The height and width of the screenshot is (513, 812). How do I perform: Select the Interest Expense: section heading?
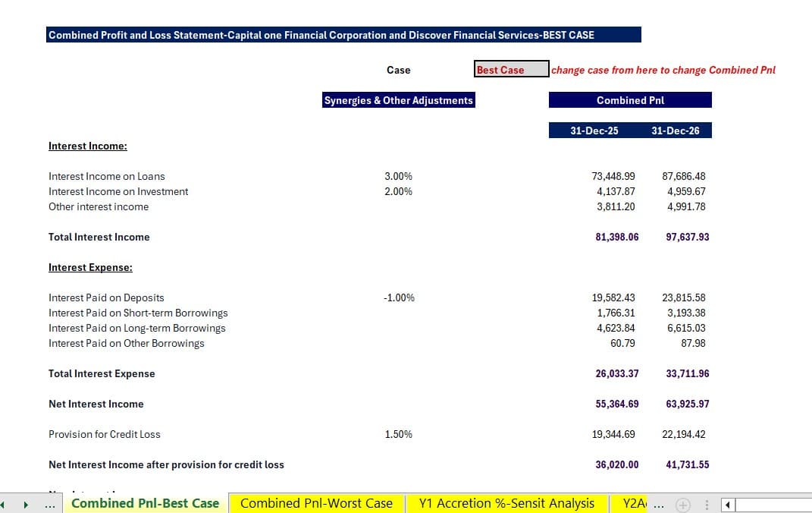[x=90, y=267]
